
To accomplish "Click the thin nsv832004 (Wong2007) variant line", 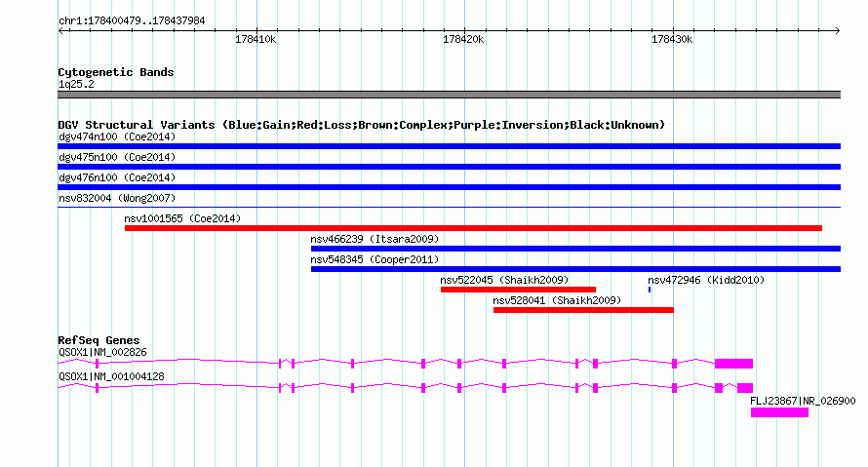I will click(449, 208).
